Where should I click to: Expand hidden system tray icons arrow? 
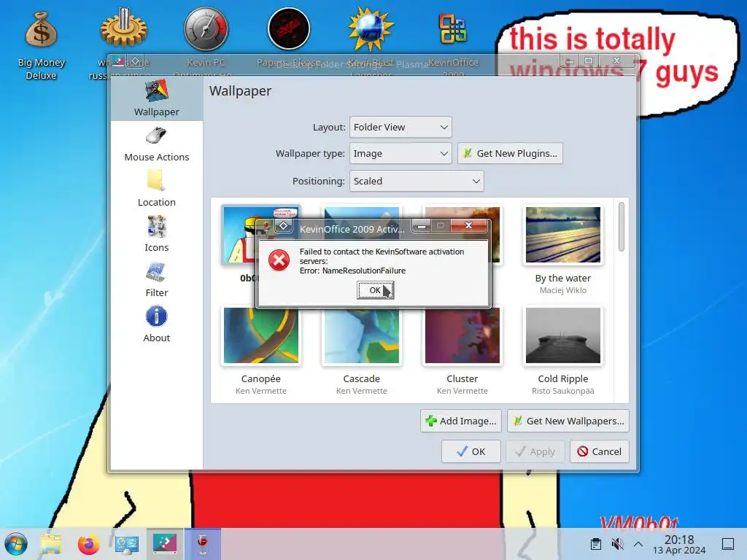click(x=638, y=544)
